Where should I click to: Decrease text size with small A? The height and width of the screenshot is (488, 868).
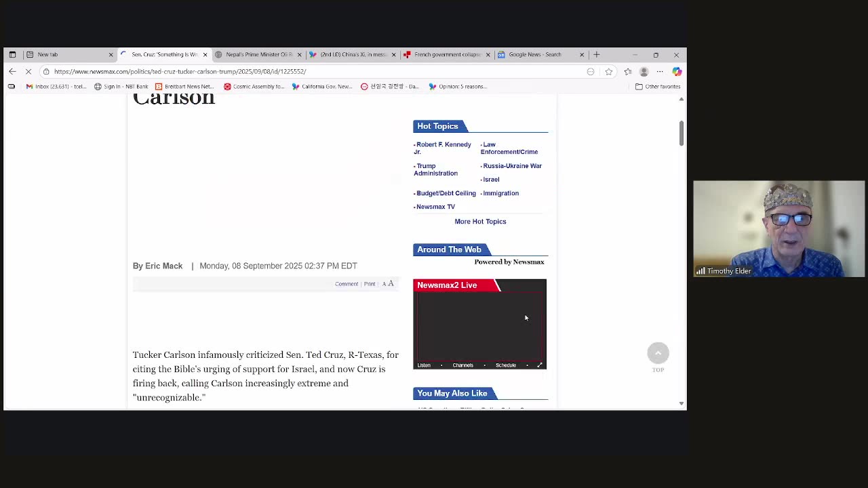[384, 284]
